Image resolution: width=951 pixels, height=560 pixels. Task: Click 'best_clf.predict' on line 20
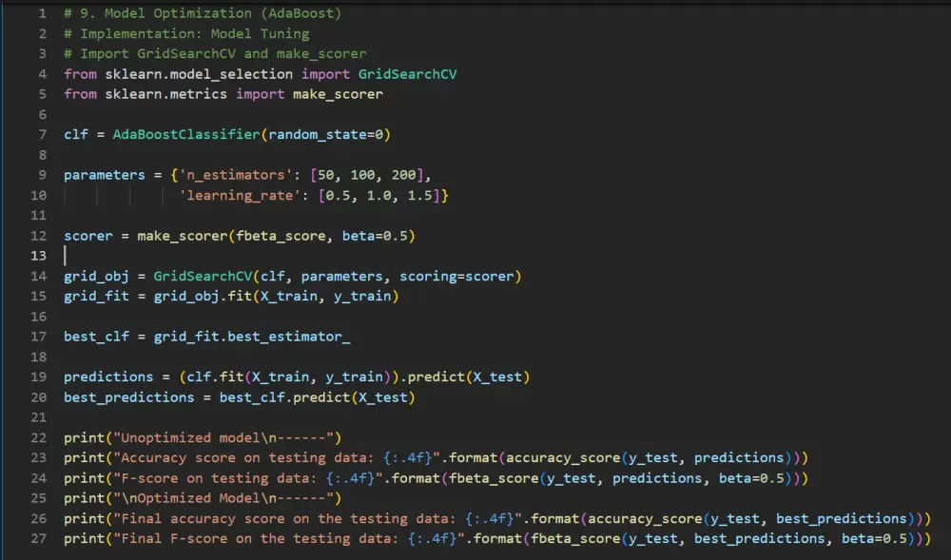pos(284,397)
